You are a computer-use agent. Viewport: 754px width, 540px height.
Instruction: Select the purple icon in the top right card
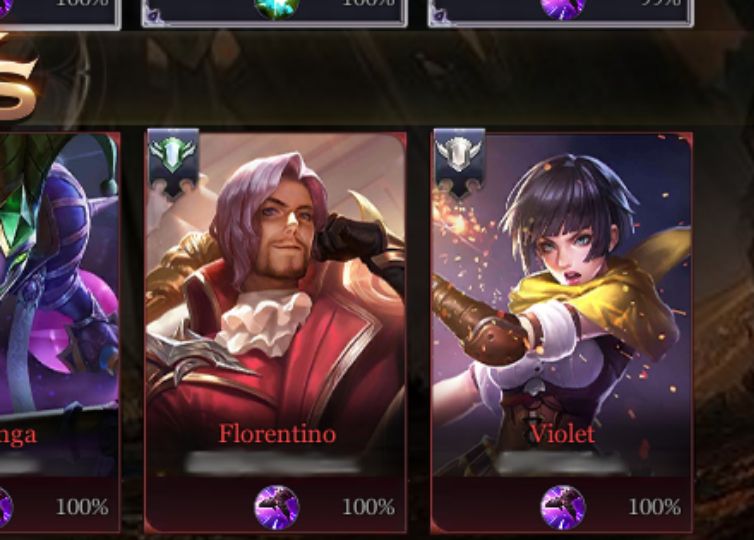(x=563, y=8)
